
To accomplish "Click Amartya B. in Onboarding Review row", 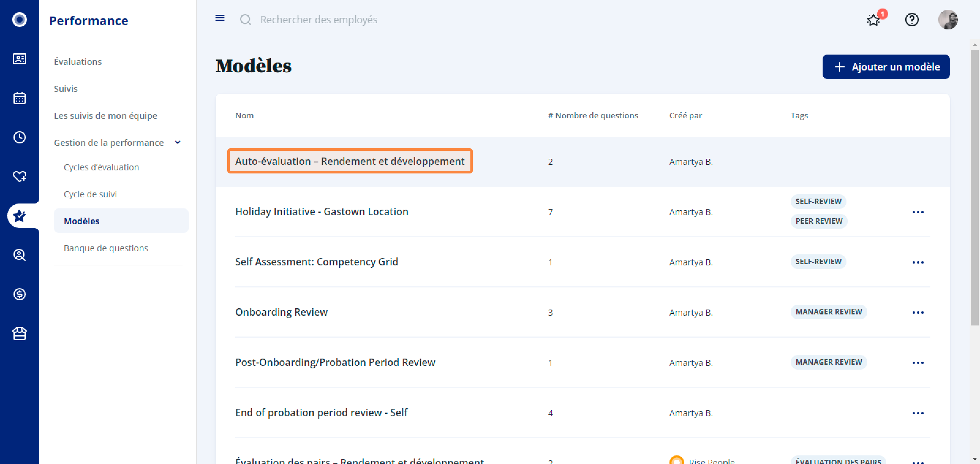I will 691,313.
